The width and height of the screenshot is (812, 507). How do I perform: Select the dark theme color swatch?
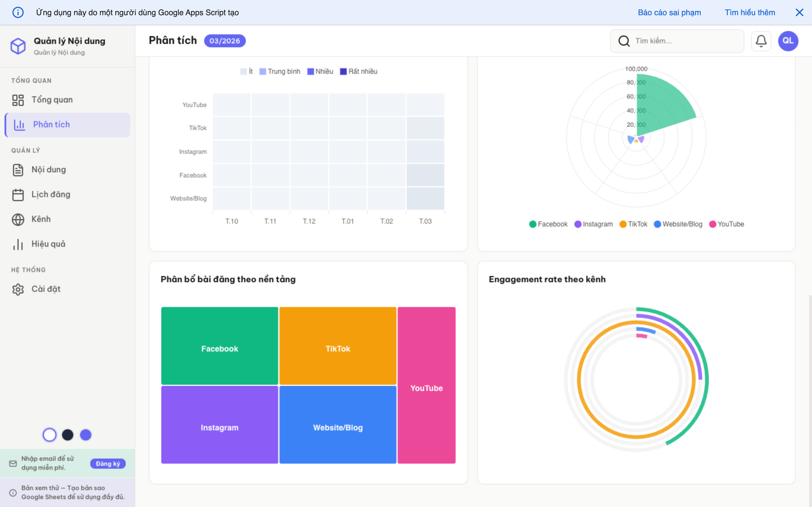[x=67, y=435]
